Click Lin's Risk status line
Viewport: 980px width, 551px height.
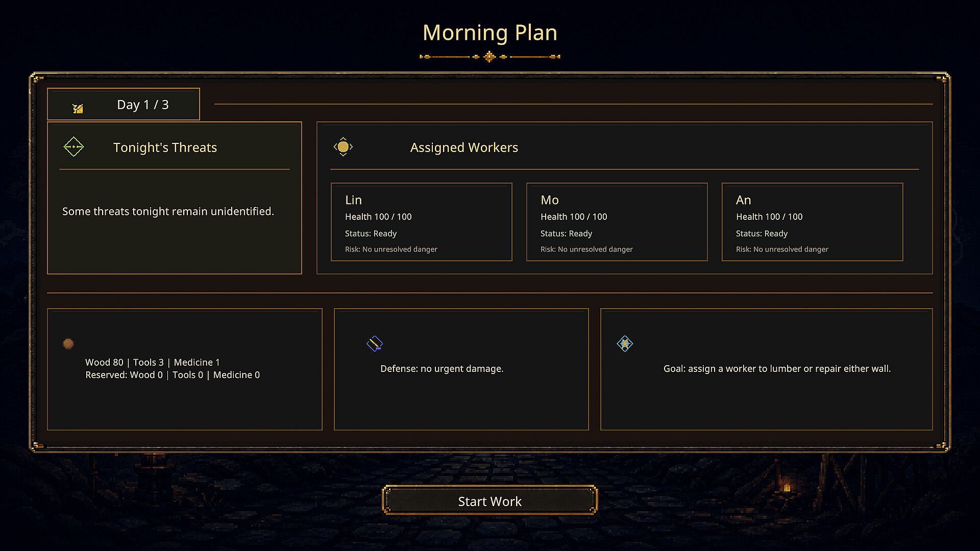[x=391, y=249]
